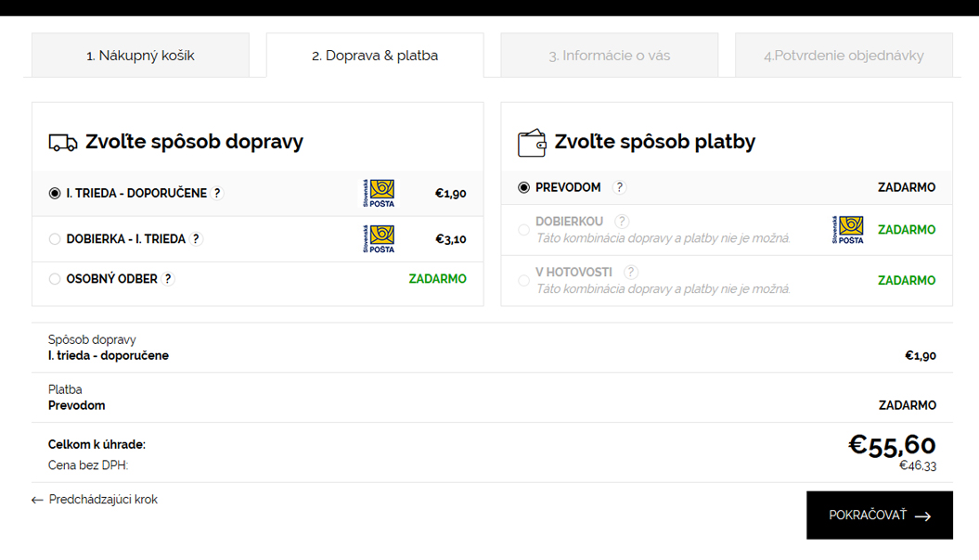Click help icon next to DOBIERKOU payment
979x560 pixels.
(x=622, y=222)
